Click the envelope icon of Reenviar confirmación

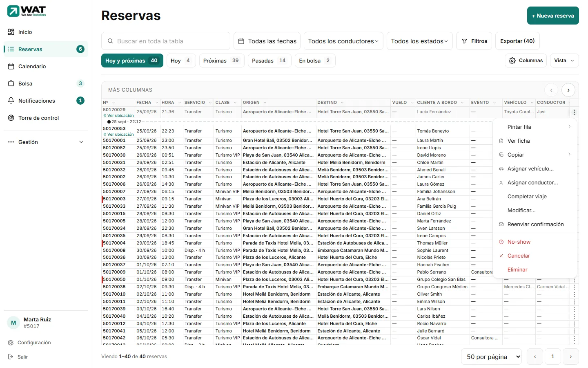point(501,224)
